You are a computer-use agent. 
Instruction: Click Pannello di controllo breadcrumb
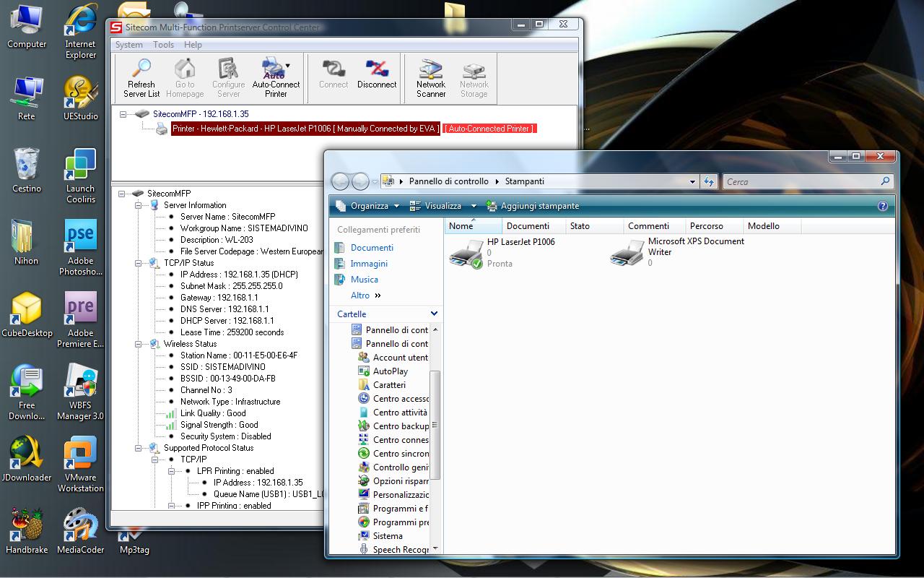(x=448, y=181)
